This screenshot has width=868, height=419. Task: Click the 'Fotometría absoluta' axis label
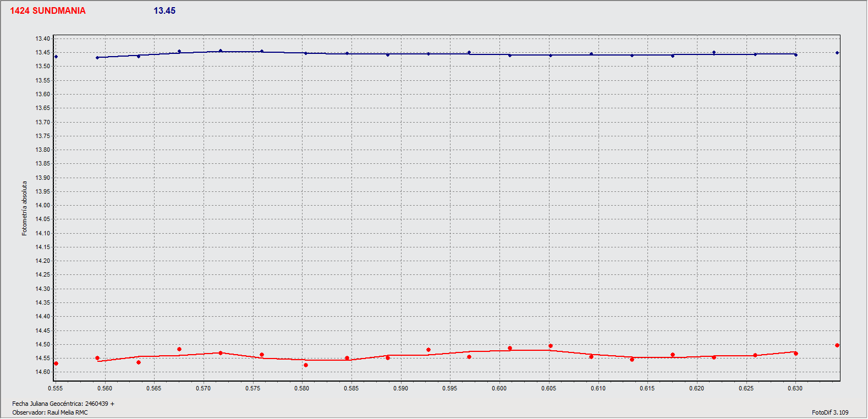pyautogui.click(x=24, y=208)
